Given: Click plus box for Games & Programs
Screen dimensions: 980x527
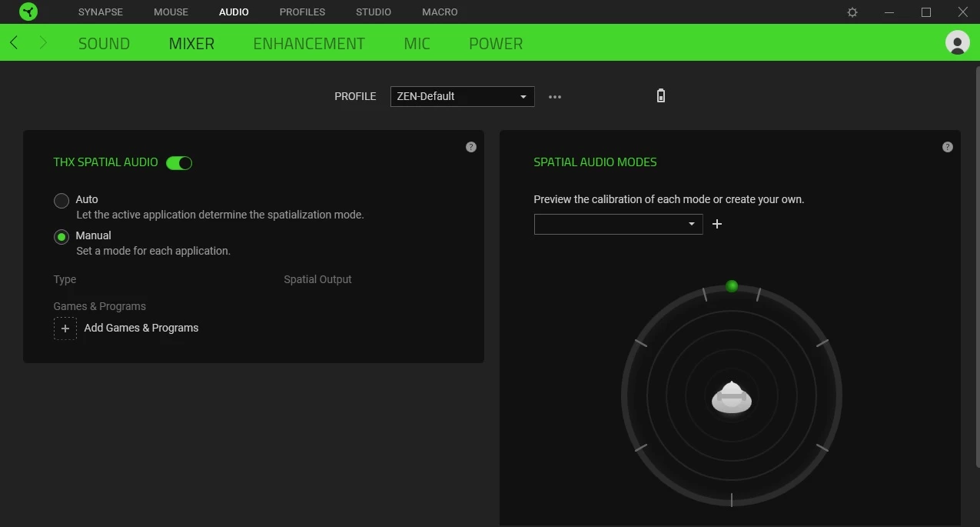Looking at the screenshot, I should click(65, 329).
